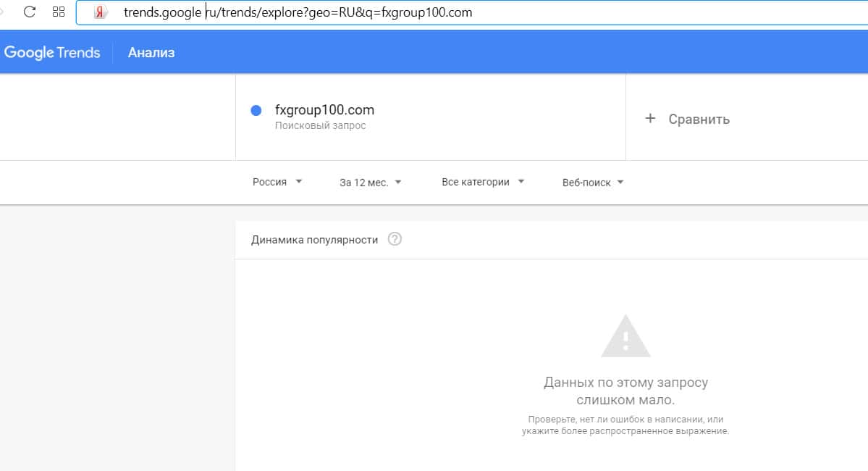Click the blue dot beside fxgroup100.com
Image resolution: width=868 pixels, height=471 pixels.
256,111
